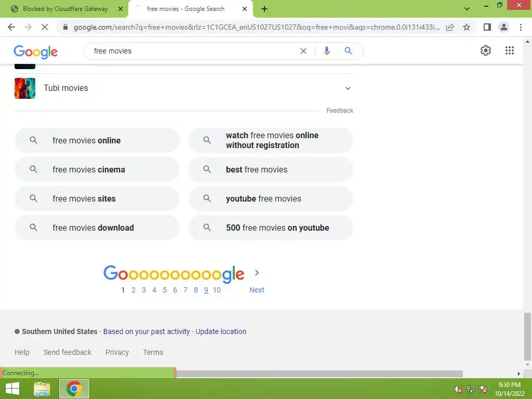This screenshot has width=532, height=399.
Task: Search related 'free movies cinema'
Action: [97, 169]
